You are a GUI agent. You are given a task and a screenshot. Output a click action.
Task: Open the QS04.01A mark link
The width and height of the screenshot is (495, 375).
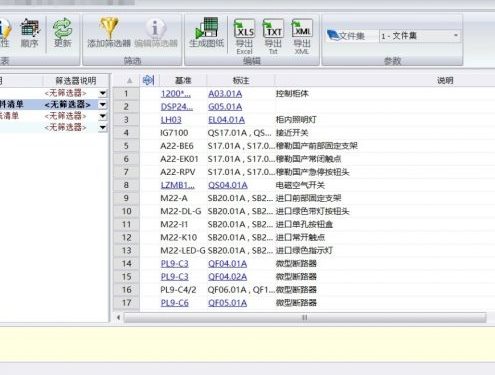pyautogui.click(x=228, y=185)
